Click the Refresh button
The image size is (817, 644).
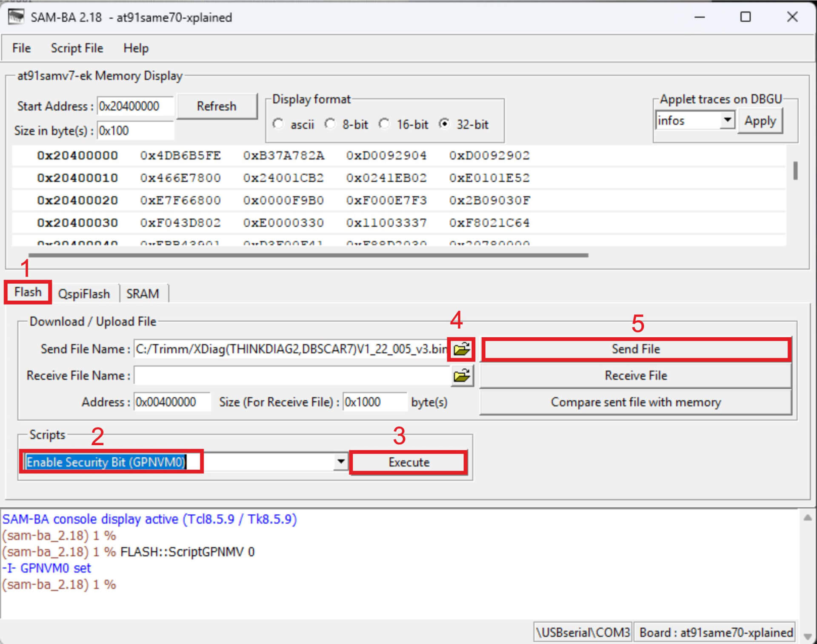(x=217, y=106)
